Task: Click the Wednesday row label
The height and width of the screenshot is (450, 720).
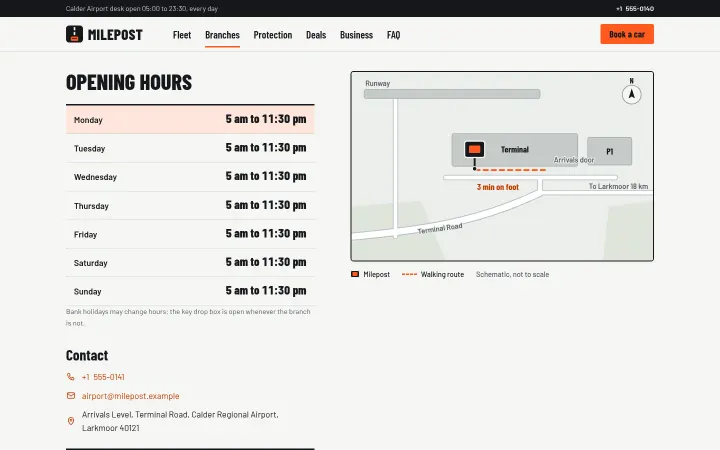Action: click(x=96, y=177)
